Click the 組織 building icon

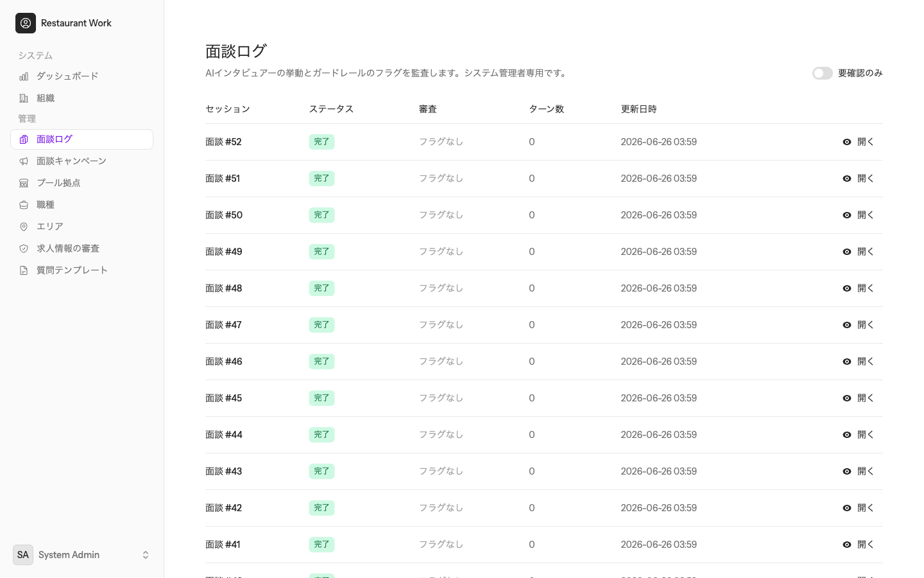pos(24,98)
